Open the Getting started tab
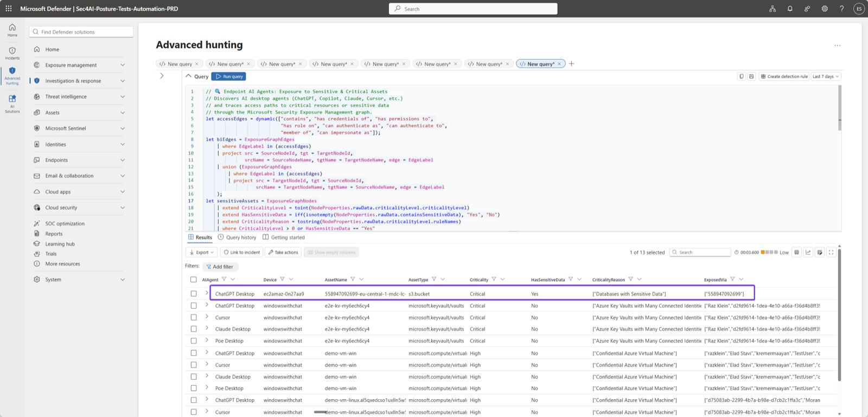The image size is (868, 417). click(x=284, y=238)
